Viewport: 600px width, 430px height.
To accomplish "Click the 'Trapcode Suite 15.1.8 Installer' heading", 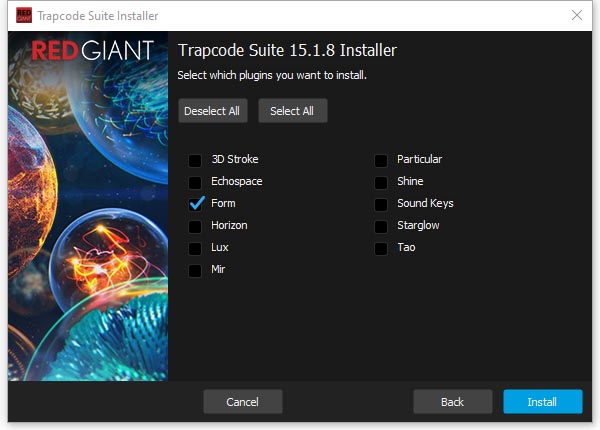I will pyautogui.click(x=287, y=50).
